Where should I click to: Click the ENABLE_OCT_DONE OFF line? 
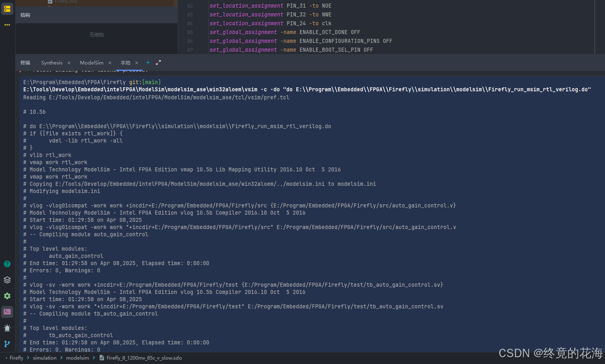285,32
